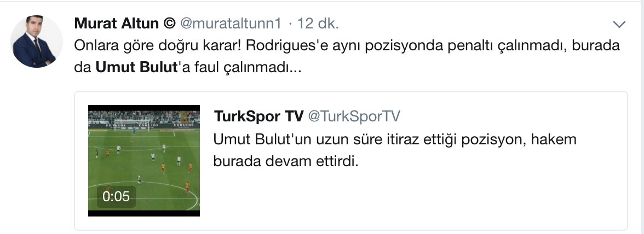Viewport: 644px width, 234px height.
Task: Click the bold Umut Bulut text in tweet
Action: [136, 68]
